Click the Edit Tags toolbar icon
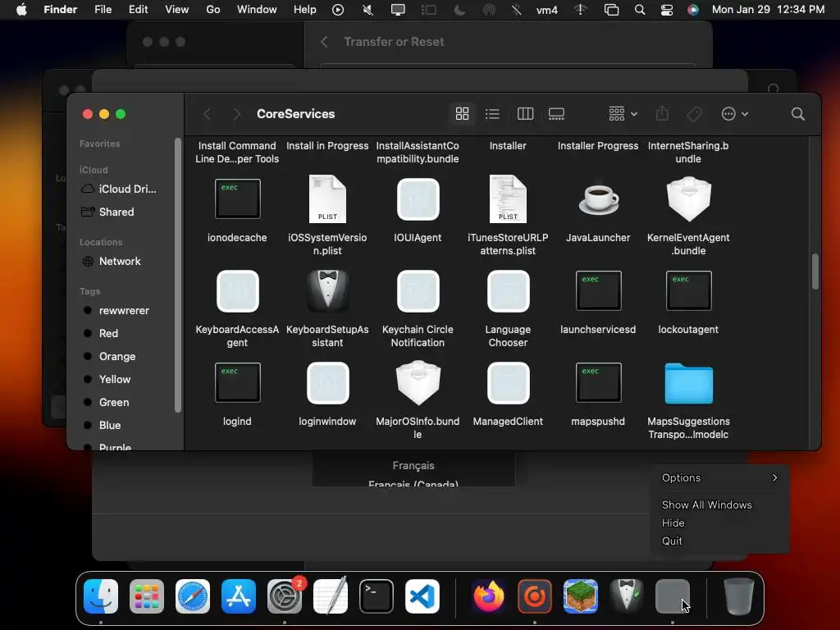This screenshot has height=630, width=840. coord(694,113)
